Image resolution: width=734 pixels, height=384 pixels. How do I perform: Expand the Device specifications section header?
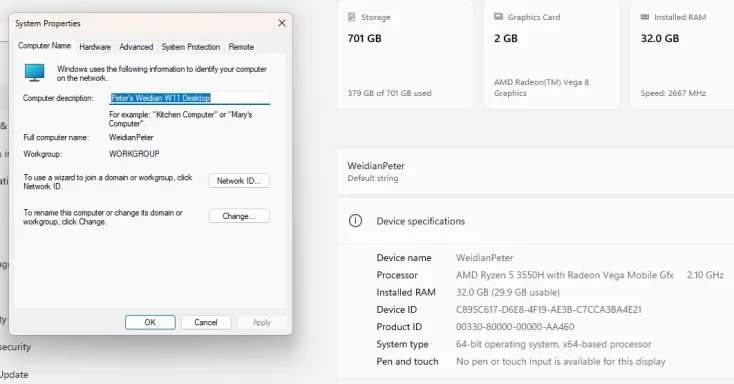(536, 221)
